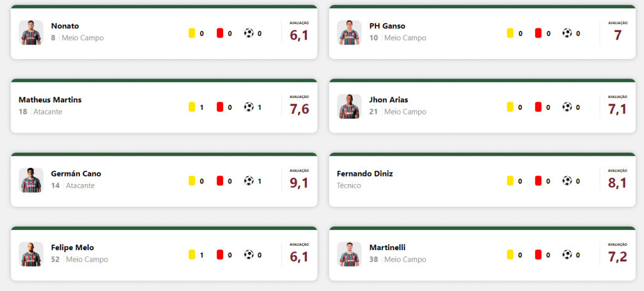Open Nonato's player photo
Screen dimensions: 644x291
31,33
